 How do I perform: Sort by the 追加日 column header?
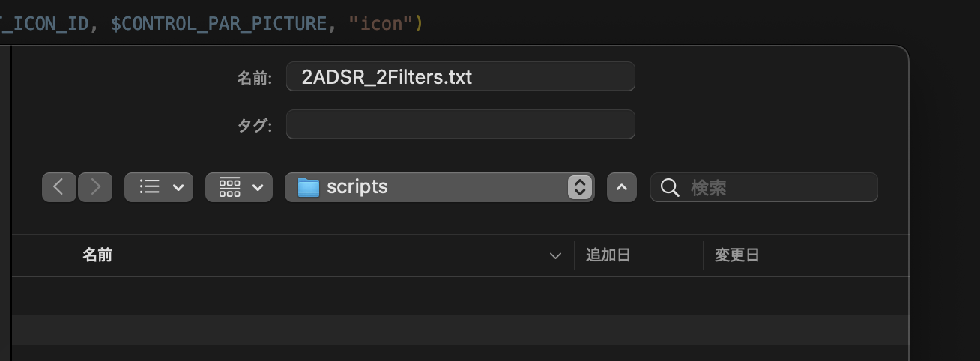[608, 255]
